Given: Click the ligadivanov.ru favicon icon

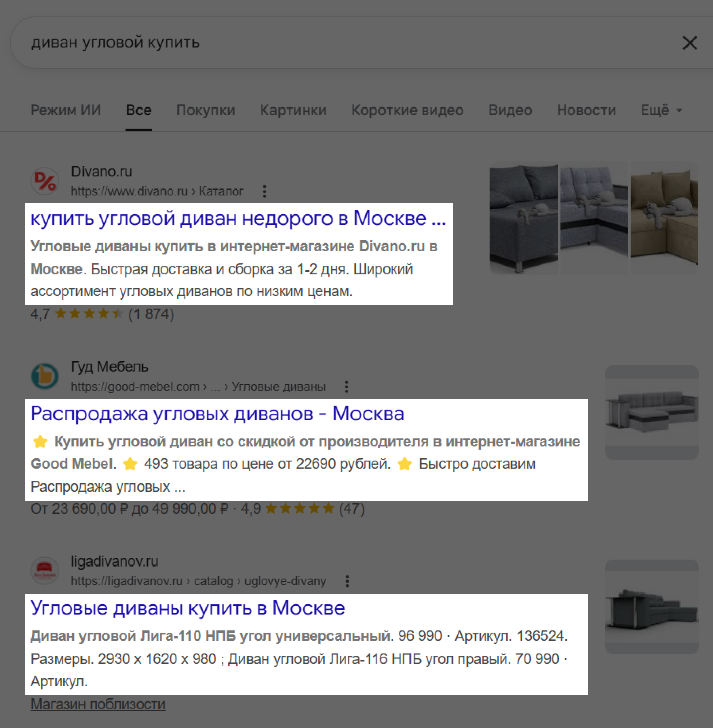Looking at the screenshot, I should click(45, 571).
